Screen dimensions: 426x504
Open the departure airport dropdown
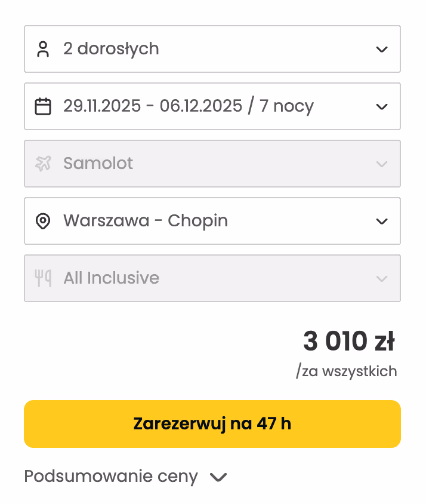(x=382, y=221)
